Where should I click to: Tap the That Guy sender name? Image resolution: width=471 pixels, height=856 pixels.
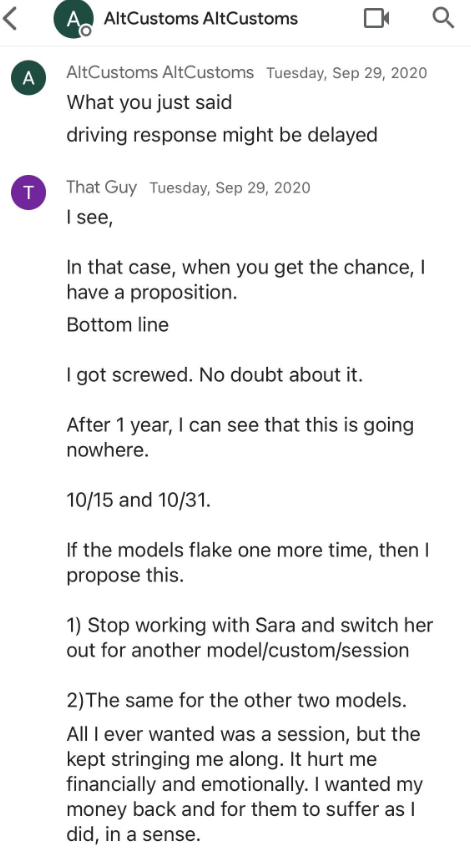102,187
